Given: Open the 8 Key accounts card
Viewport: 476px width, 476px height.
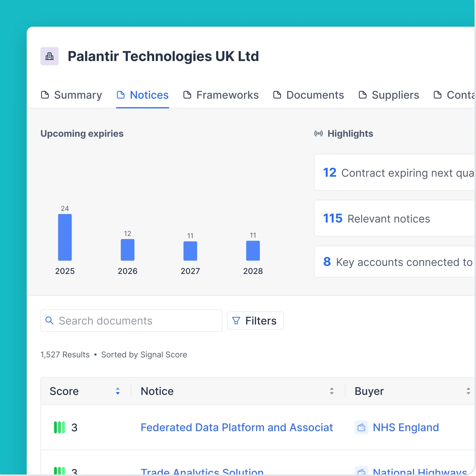Looking at the screenshot, I should pyautogui.click(x=394, y=262).
